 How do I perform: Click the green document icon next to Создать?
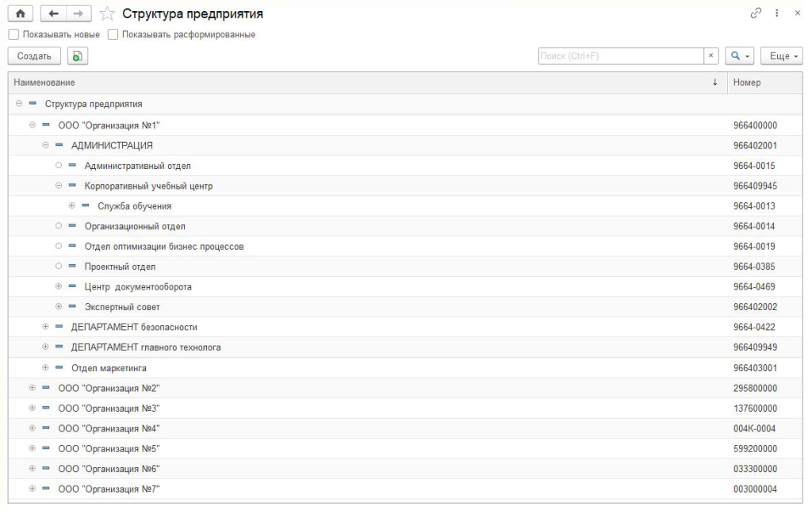[x=77, y=56]
